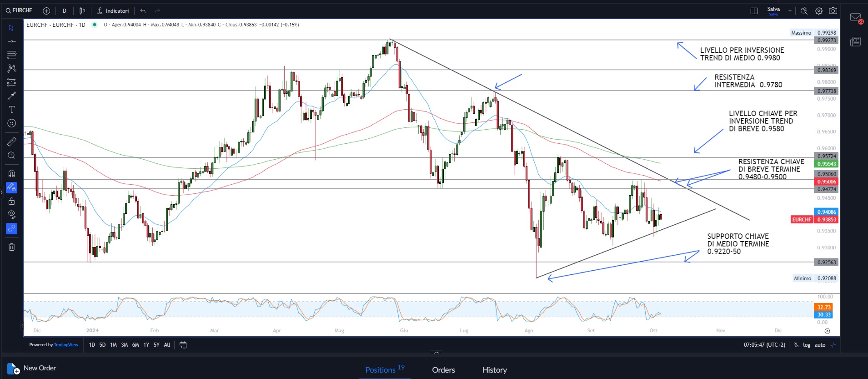Expand the bottom panel chevron
Image resolution: width=868 pixels, height=379 pixels.
(x=437, y=353)
